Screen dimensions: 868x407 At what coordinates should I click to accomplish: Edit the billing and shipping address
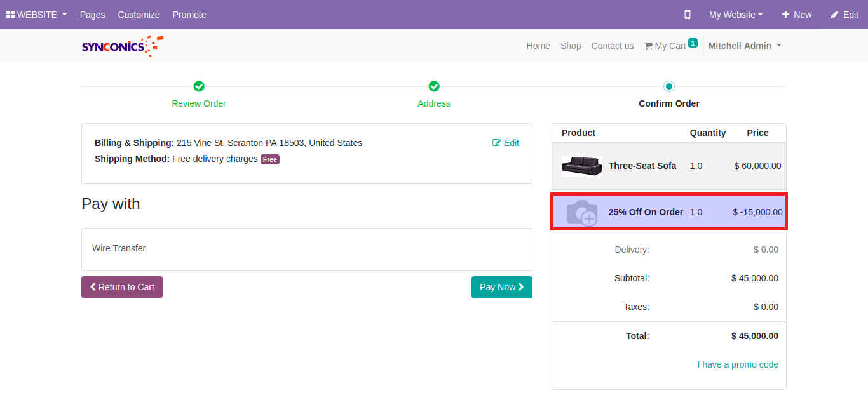[x=506, y=143]
